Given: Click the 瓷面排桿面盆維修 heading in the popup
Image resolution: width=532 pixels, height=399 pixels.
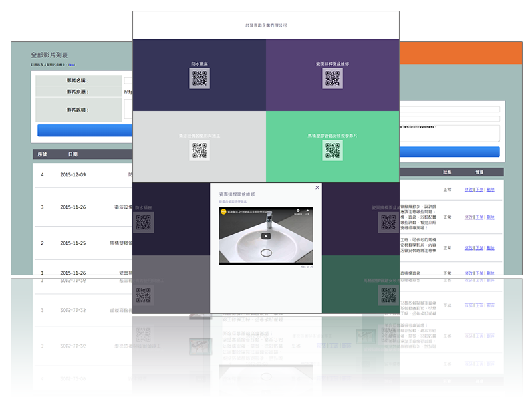Looking at the screenshot, I should [237, 194].
